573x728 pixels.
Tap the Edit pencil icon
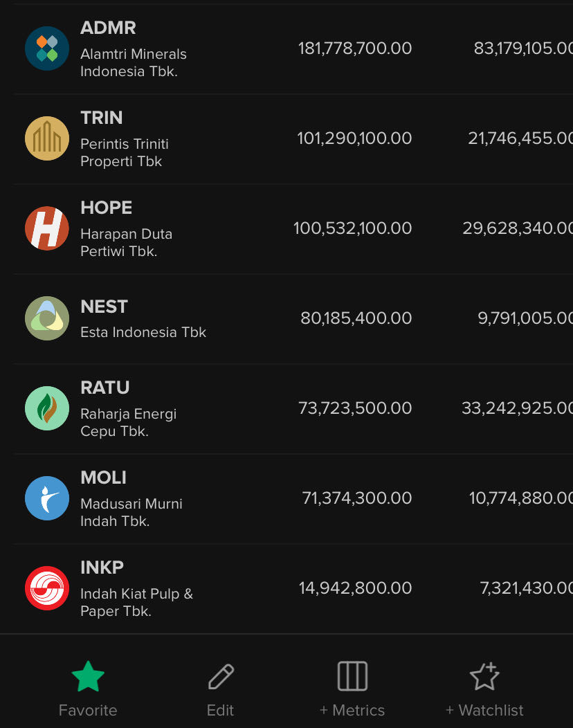(x=221, y=677)
